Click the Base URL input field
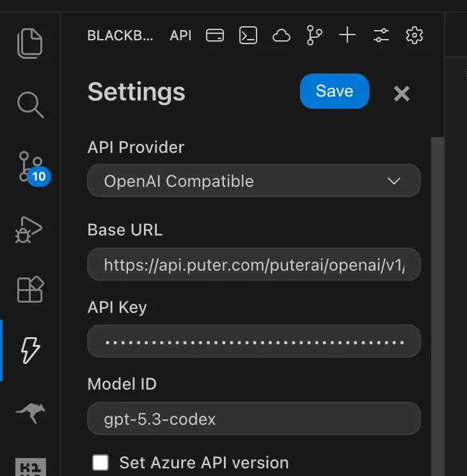Screen dimensions: 467x476 [x=254, y=264]
